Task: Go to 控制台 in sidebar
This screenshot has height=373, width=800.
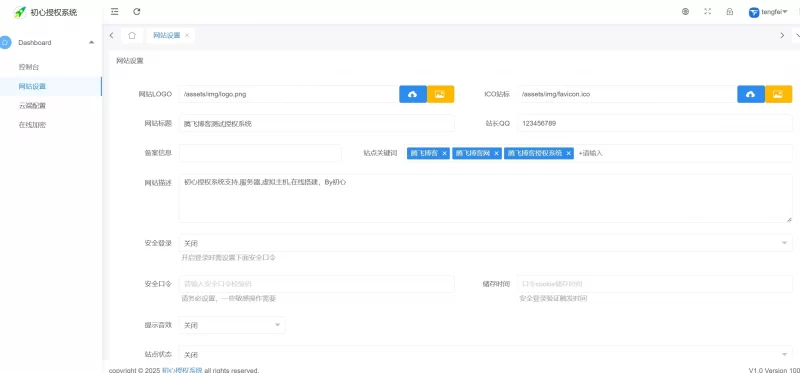Action: click(x=29, y=67)
